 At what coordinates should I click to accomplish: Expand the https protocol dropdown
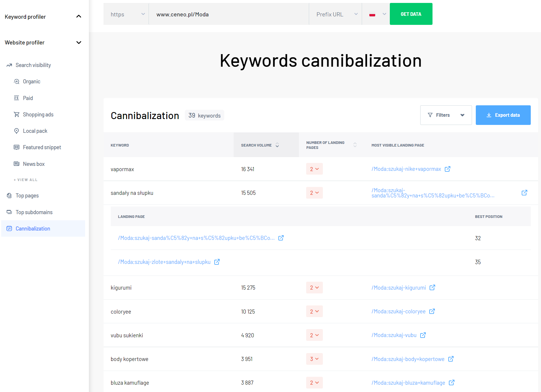tap(143, 14)
